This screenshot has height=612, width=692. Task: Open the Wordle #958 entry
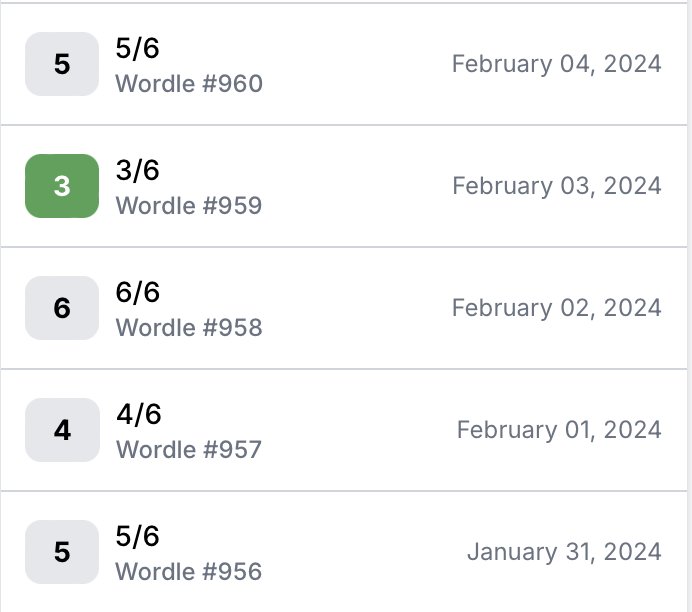tap(344, 308)
